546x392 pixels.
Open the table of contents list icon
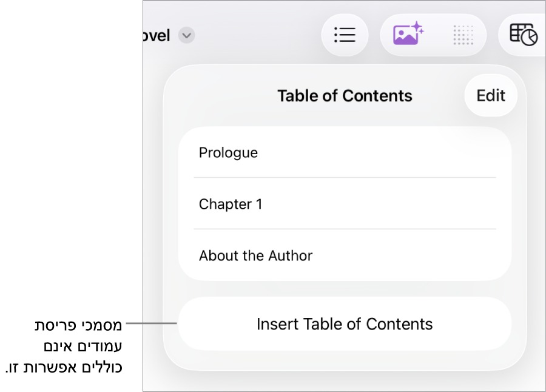point(345,35)
